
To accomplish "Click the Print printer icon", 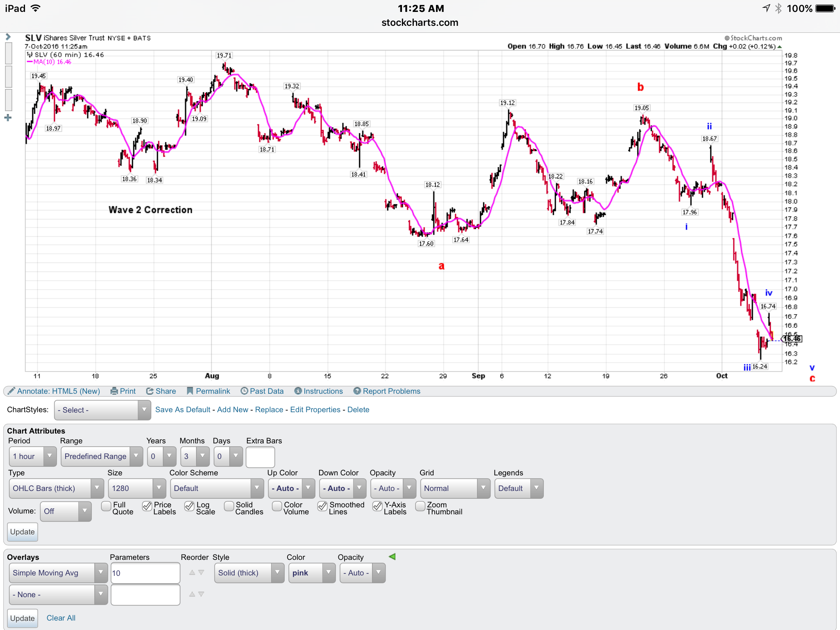I will tap(114, 391).
